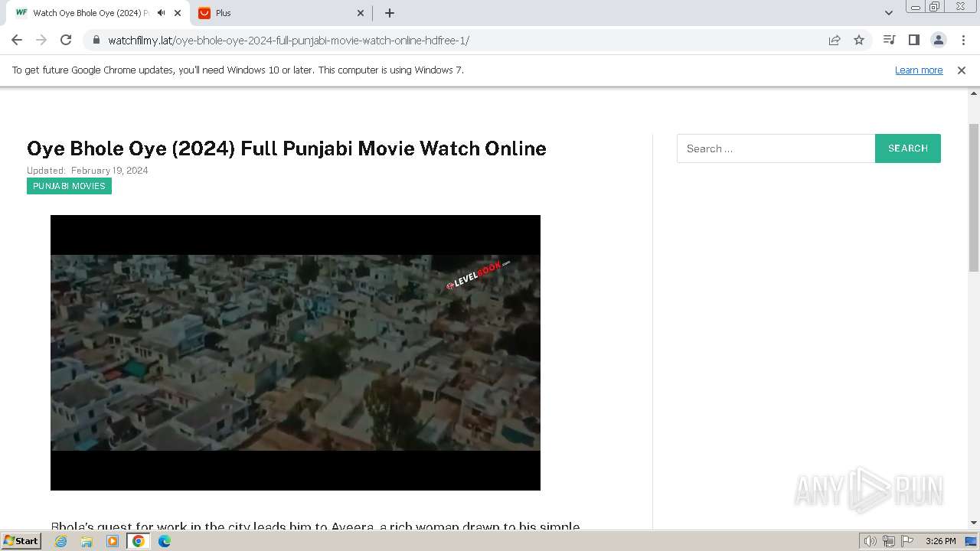The height and width of the screenshot is (551, 980).
Task: Expand the tab search dropdown
Action: 889,13
